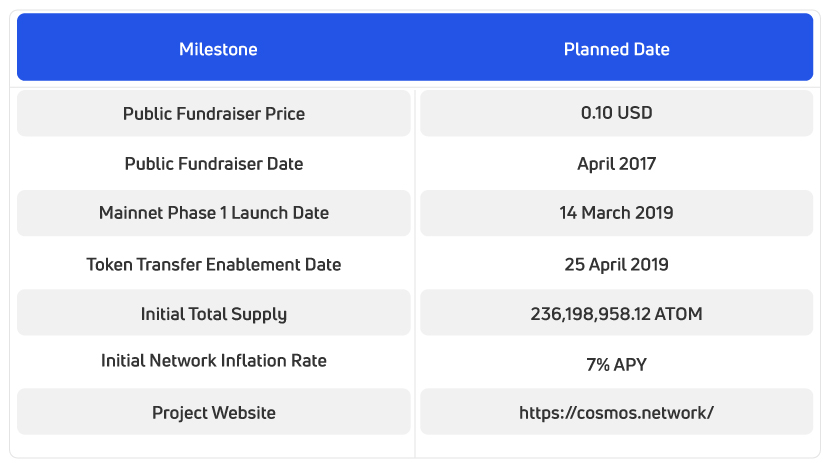Select Mainnet Phase 1 Launch Date cell

(214, 213)
